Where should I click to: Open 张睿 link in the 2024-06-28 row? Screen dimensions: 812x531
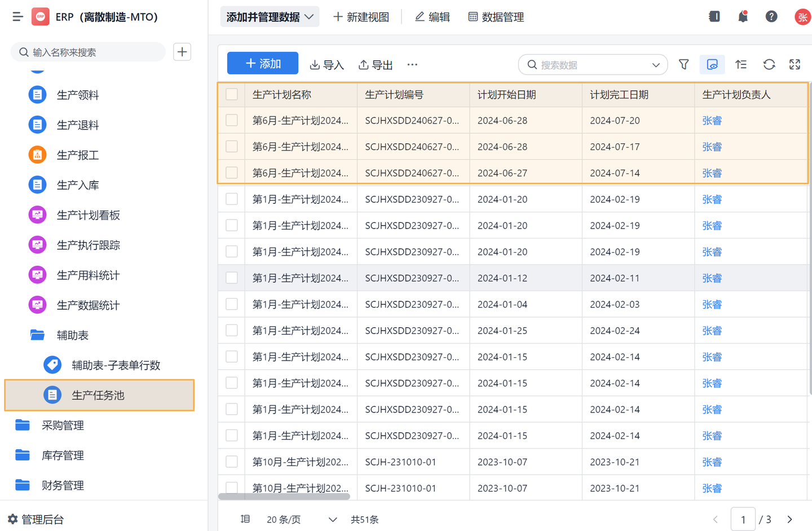712,120
